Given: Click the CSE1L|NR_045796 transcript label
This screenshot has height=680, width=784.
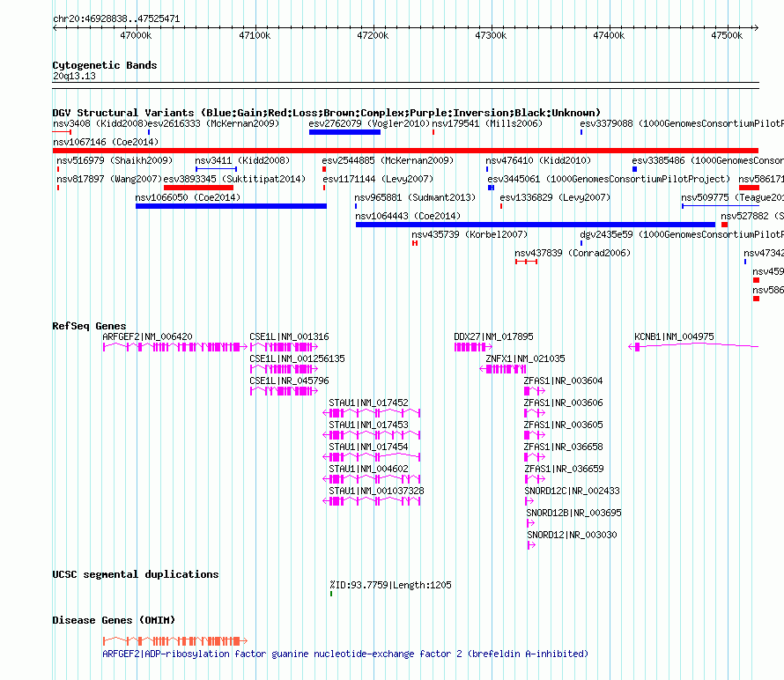Looking at the screenshot, I should (289, 381).
